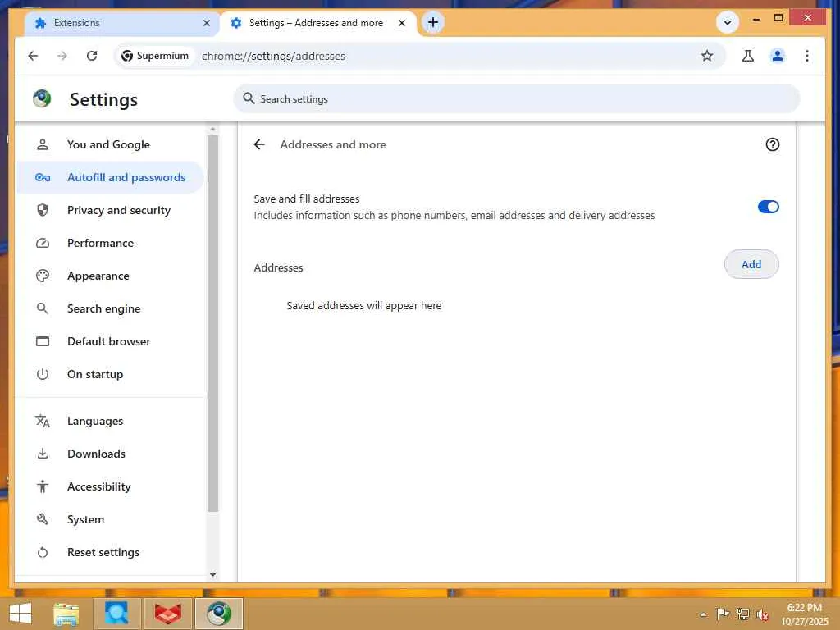The height and width of the screenshot is (630, 840).
Task: Click the 'Save and fill addresses' label
Action: click(x=307, y=199)
